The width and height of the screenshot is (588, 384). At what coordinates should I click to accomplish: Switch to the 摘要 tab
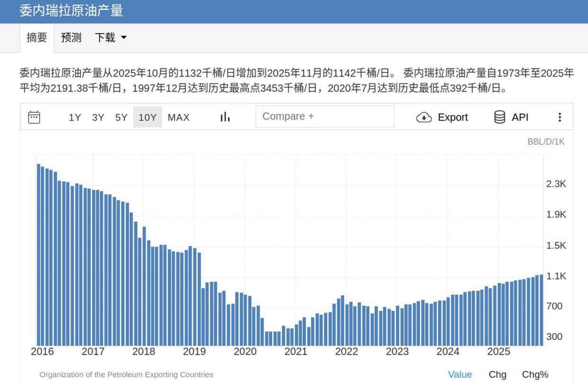coord(37,38)
